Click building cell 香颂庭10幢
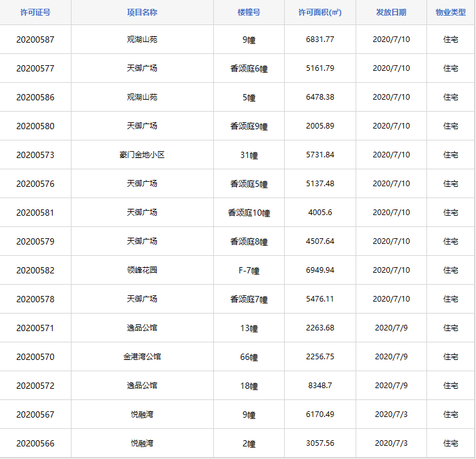This screenshot has width=476, height=459. point(249,213)
